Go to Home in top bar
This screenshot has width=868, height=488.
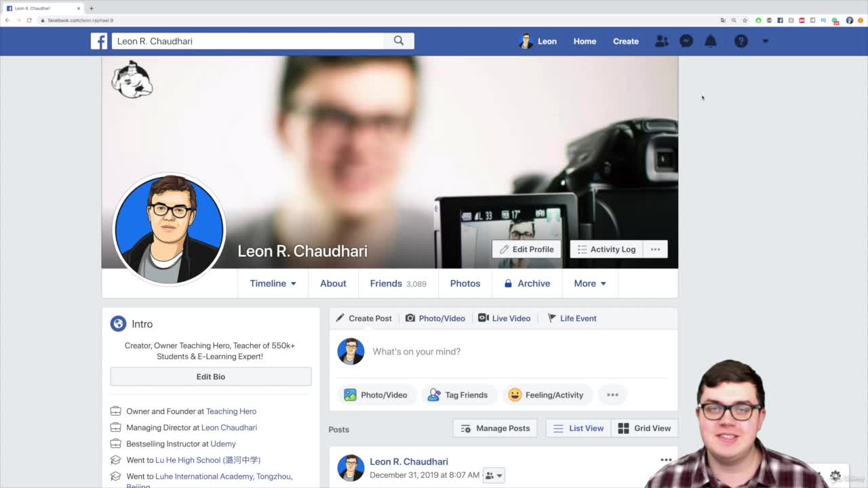click(x=585, y=41)
